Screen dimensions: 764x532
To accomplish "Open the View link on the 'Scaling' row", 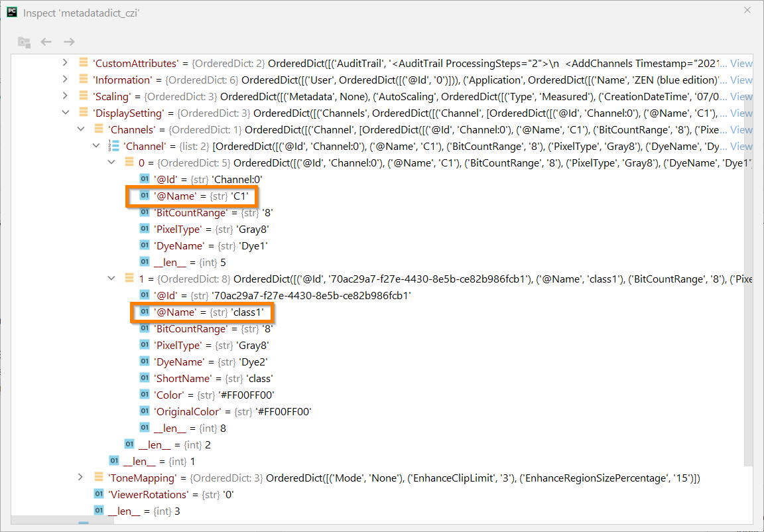I will click(741, 96).
